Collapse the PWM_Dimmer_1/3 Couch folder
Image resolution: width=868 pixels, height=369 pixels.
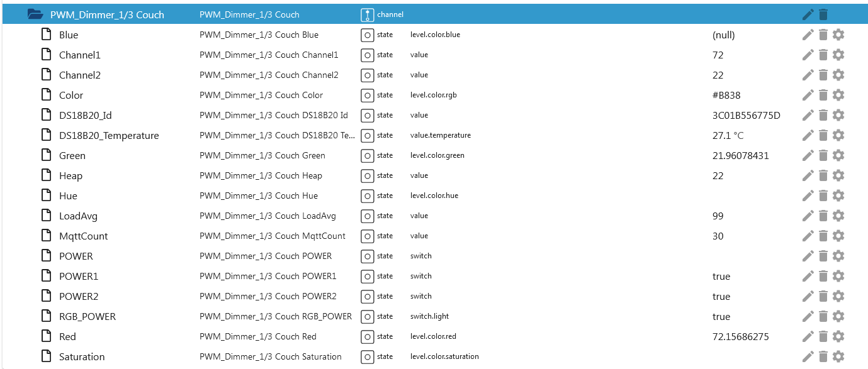35,14
